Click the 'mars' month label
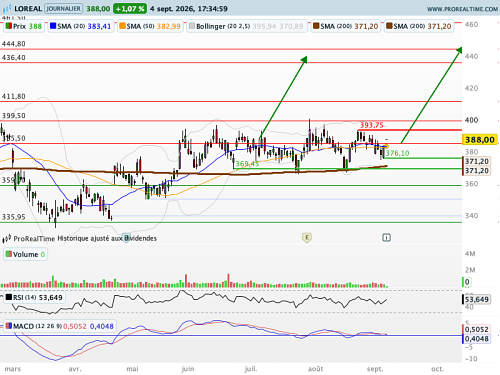Viewport: 500px width, 375px height. coord(13,369)
